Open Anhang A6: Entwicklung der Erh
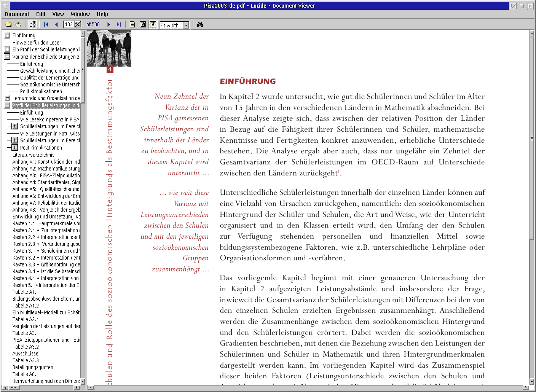 click(x=46, y=196)
